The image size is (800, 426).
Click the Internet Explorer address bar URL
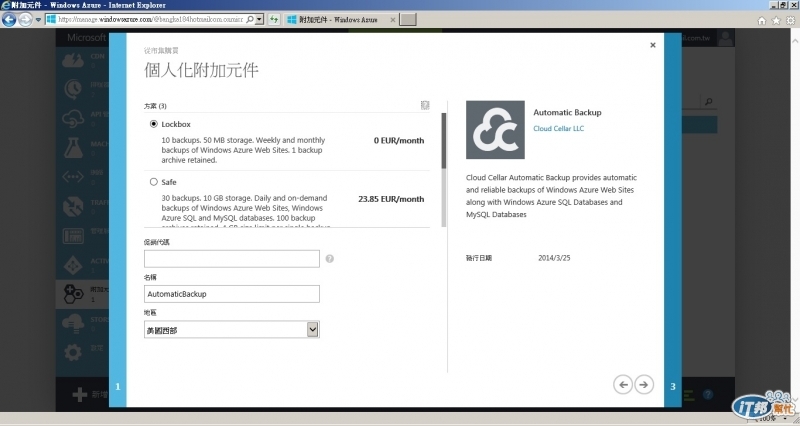151,19
